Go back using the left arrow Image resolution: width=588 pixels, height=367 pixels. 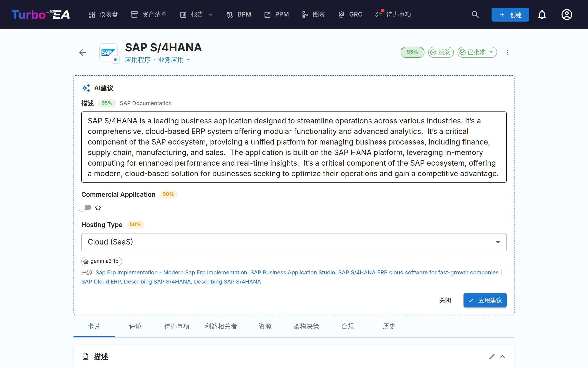(x=83, y=52)
